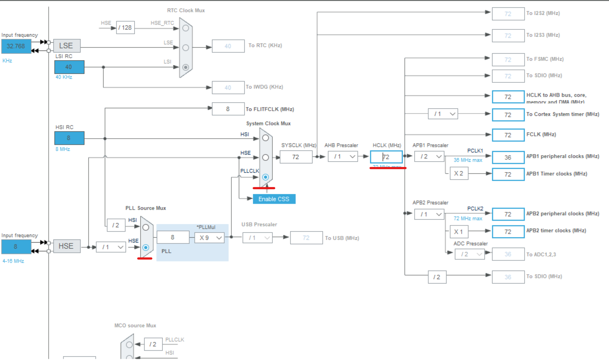Click the To I2S3 (MHz) value box
The width and height of the screenshot is (609, 364).
[x=508, y=36]
